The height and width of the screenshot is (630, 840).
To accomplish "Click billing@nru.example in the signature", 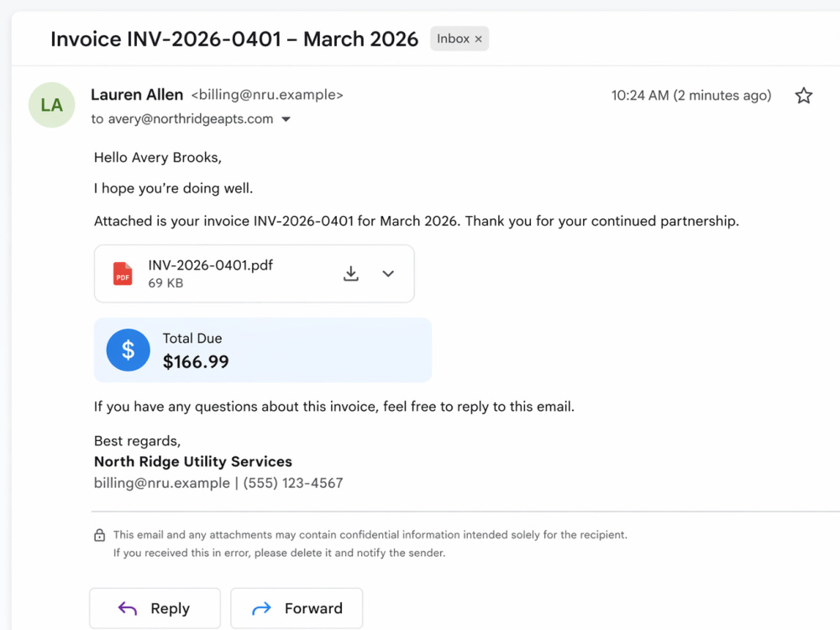I will pos(162,483).
